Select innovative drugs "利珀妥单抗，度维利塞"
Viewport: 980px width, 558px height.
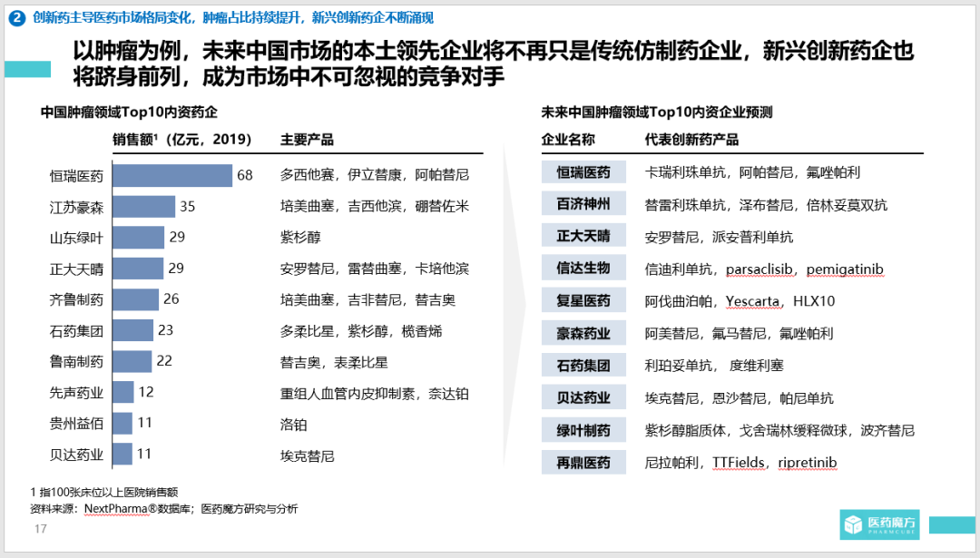tap(714, 366)
